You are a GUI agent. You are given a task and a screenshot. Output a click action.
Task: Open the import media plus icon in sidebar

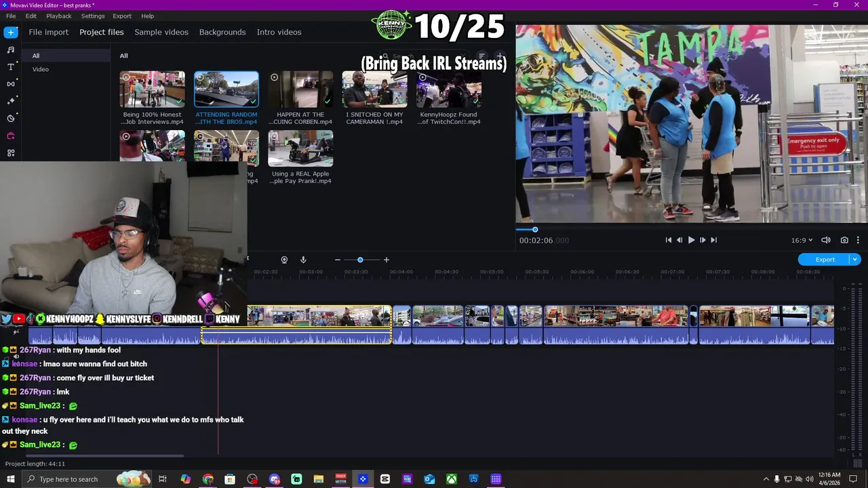tap(11, 32)
